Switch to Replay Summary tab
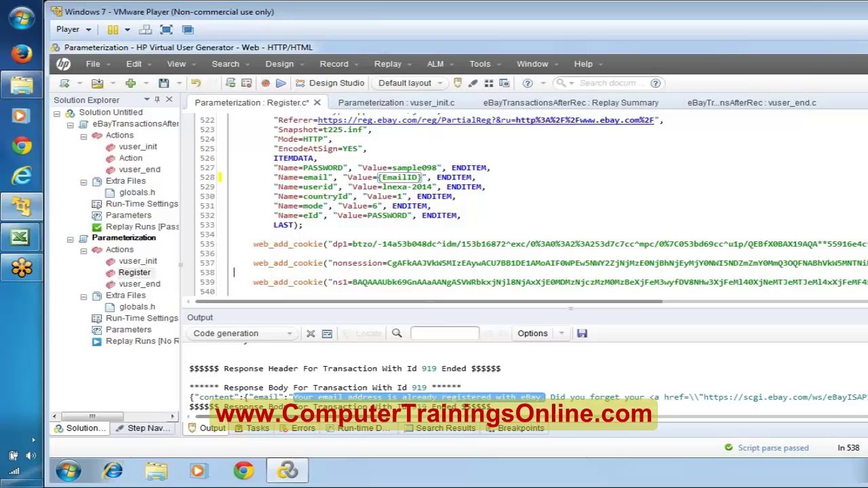The height and width of the screenshot is (488, 868). point(571,102)
